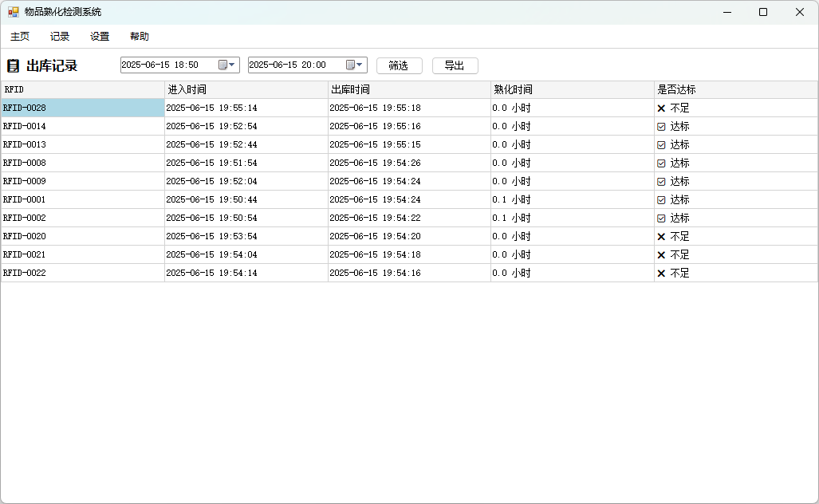Click the 达标 check icon for RFID-0009
The width and height of the screenshot is (819, 504).
(x=661, y=182)
